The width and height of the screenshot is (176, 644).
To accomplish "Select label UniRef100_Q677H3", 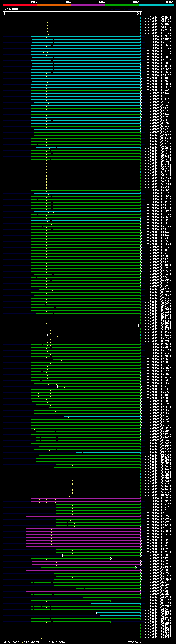I will tap(158, 129).
